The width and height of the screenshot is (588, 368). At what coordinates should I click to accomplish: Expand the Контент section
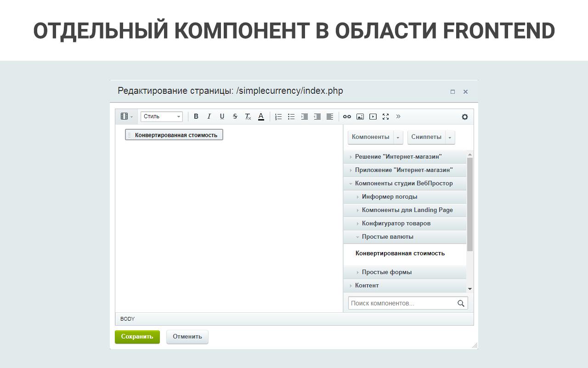[x=405, y=286]
